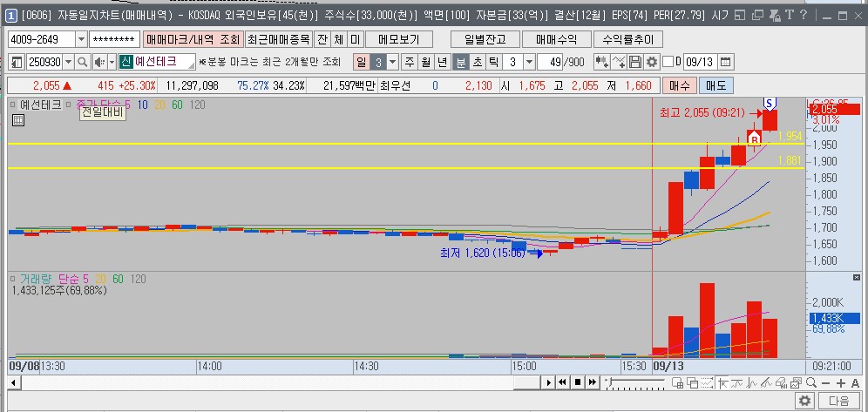Open the minute interval dropdown showing 3
Screen dimensions: 868x412
point(529,62)
